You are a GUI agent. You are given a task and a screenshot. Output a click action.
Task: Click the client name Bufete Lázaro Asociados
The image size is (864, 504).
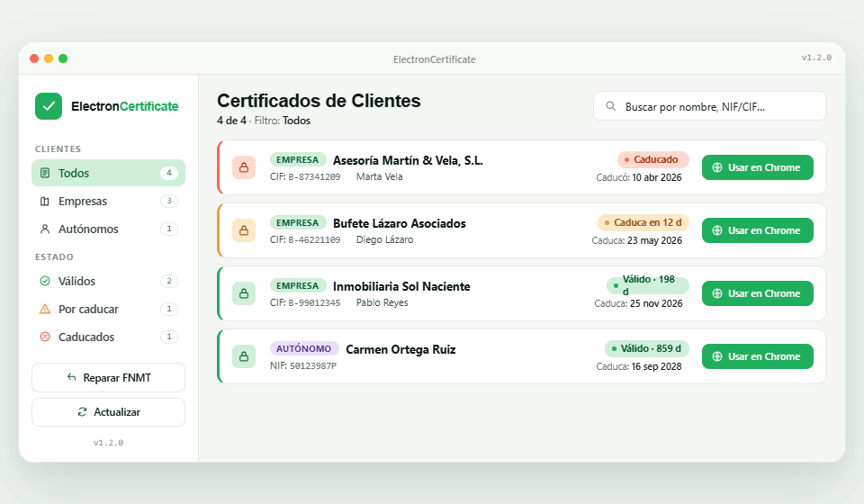[400, 223]
